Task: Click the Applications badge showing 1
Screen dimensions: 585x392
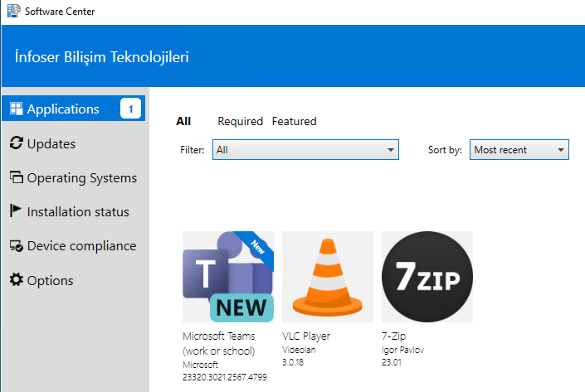Action: click(130, 109)
